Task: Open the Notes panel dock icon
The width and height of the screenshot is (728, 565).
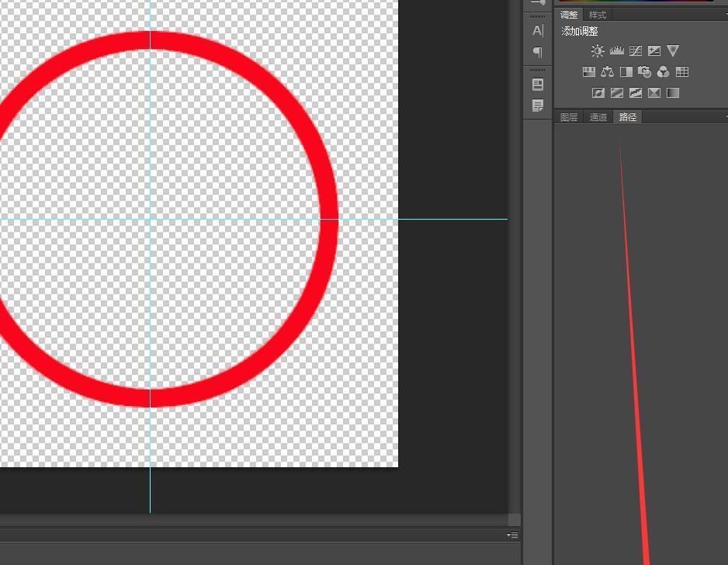Action: tap(538, 106)
